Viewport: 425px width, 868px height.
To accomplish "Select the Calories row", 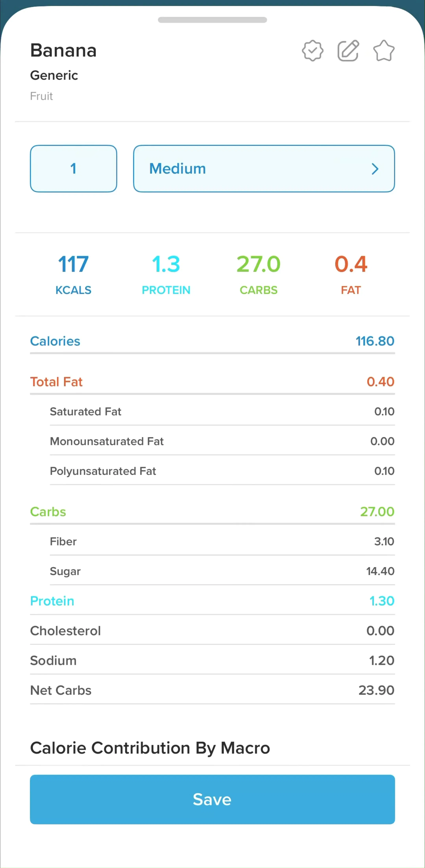I will 212,341.
